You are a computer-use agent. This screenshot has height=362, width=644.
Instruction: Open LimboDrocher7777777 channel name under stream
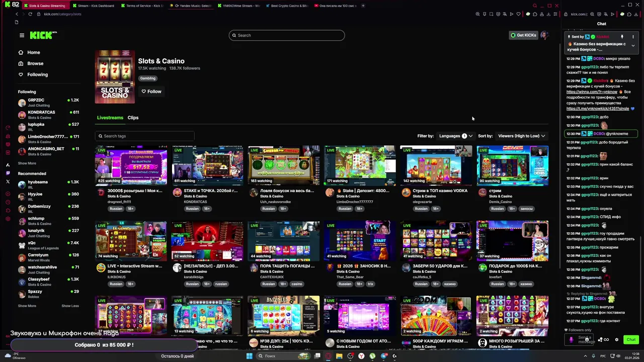pyautogui.click(x=355, y=202)
